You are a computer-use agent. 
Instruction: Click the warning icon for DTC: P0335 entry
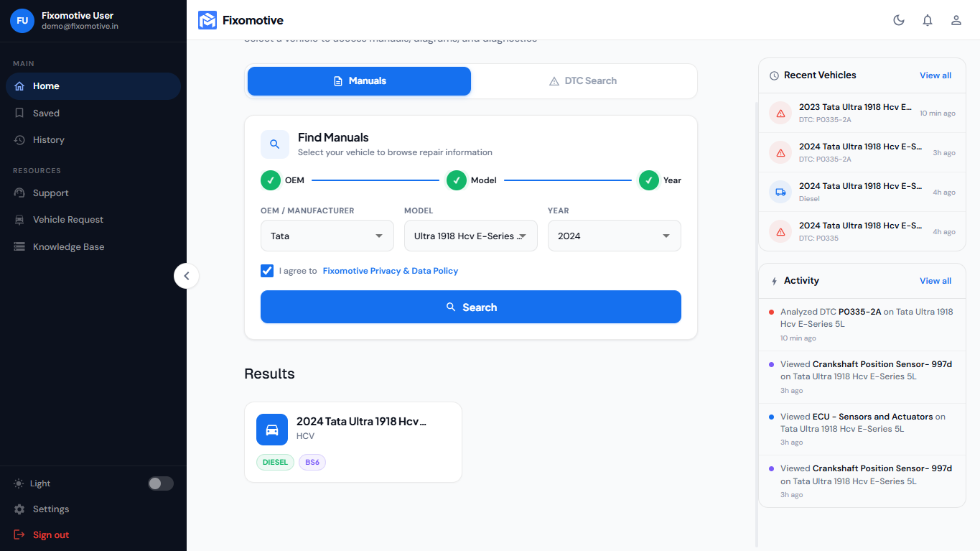[x=780, y=231]
